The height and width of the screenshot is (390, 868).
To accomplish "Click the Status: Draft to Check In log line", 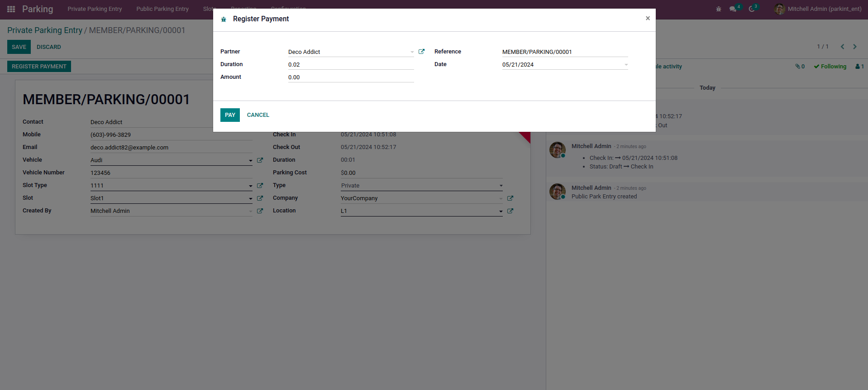I will [x=621, y=167].
